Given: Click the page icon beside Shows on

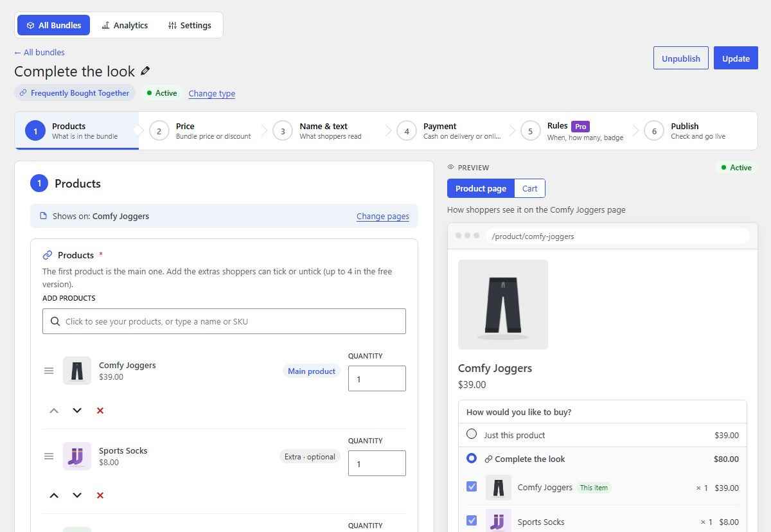Looking at the screenshot, I should [x=44, y=216].
